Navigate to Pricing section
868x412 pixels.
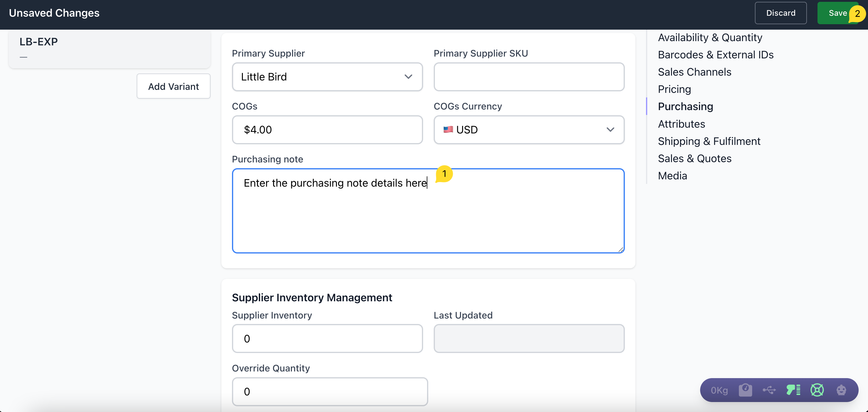coord(674,89)
